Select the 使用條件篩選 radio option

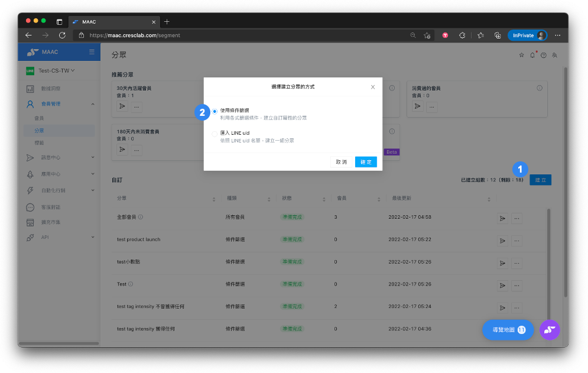(215, 111)
